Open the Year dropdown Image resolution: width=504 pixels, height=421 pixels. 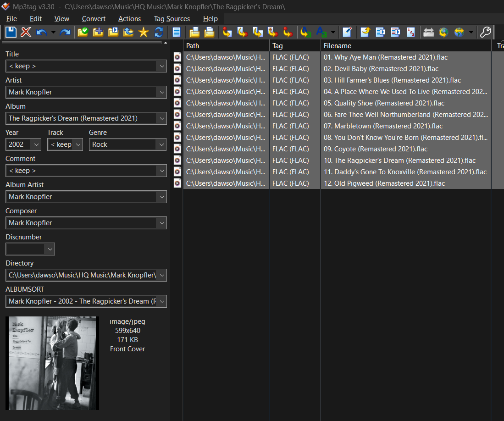(36, 144)
